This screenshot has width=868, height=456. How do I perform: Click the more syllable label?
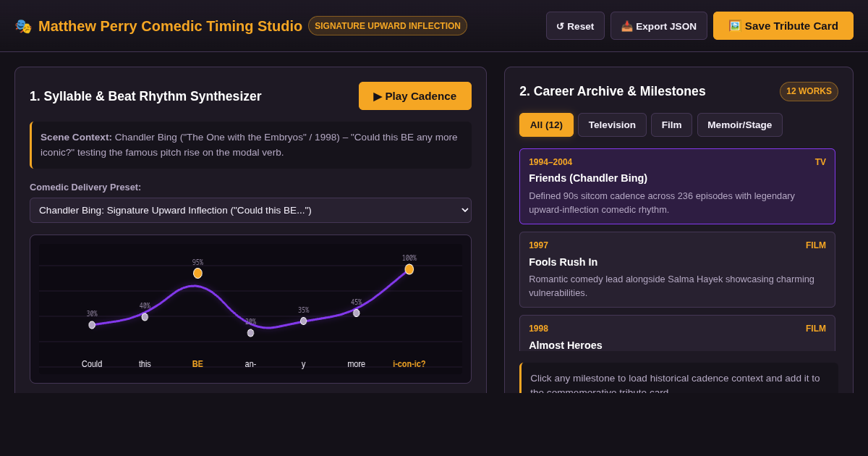(356, 364)
